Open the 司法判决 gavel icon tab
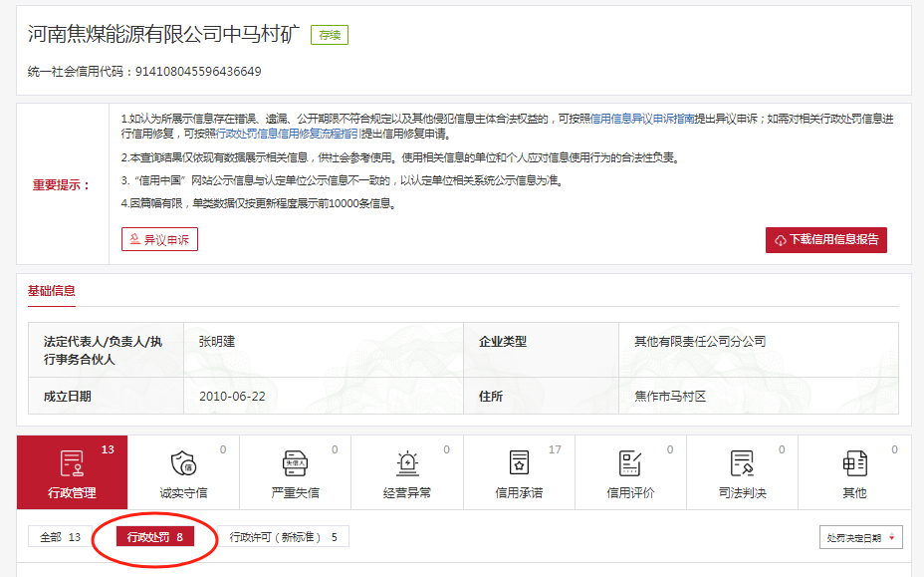 (x=742, y=472)
